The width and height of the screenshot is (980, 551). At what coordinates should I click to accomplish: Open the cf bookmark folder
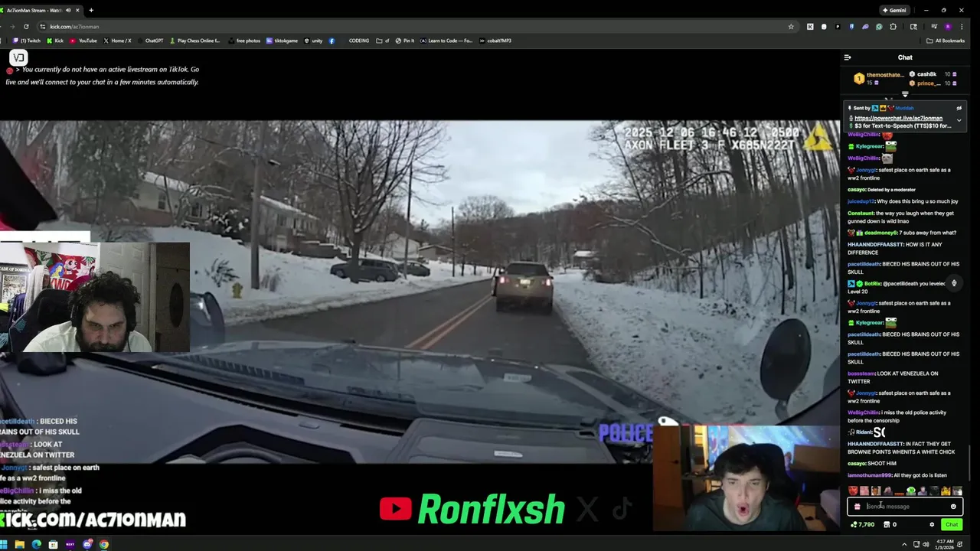[384, 41]
